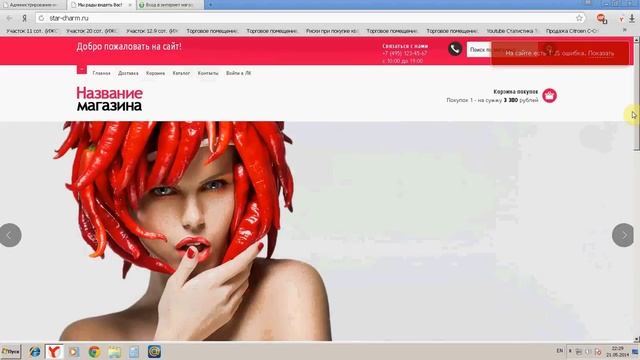Reload the page with the refresh icon
This screenshot has width=640, height=360.
point(41,18)
